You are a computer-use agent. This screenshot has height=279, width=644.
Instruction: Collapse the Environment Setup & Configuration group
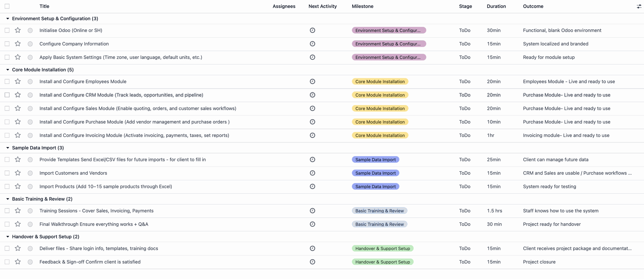click(x=8, y=18)
